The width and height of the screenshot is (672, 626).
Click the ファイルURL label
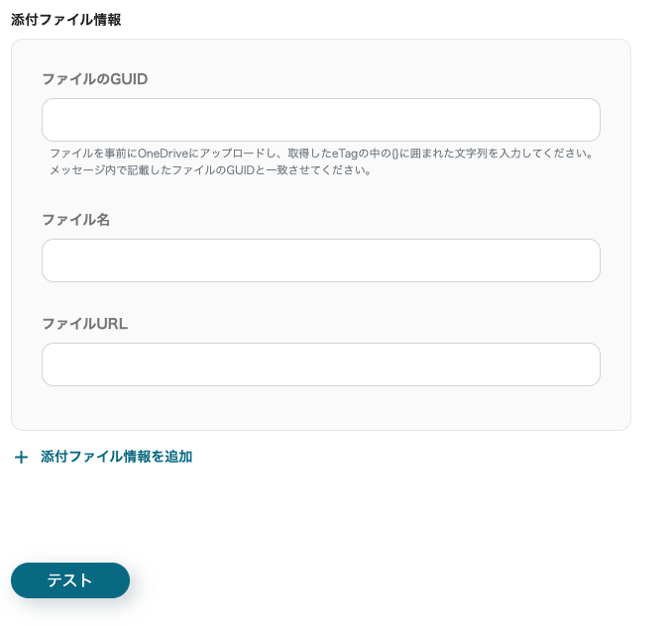84,323
